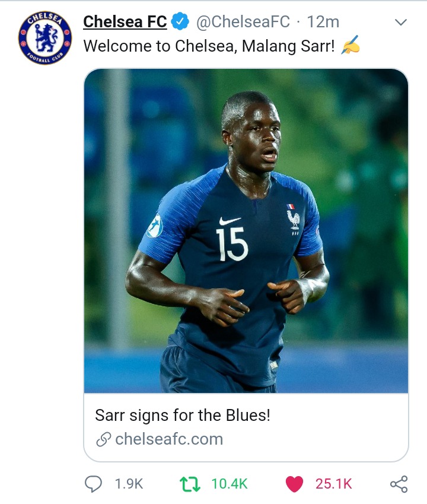
Task: Toggle the retweet arrows icon
Action: [191, 484]
